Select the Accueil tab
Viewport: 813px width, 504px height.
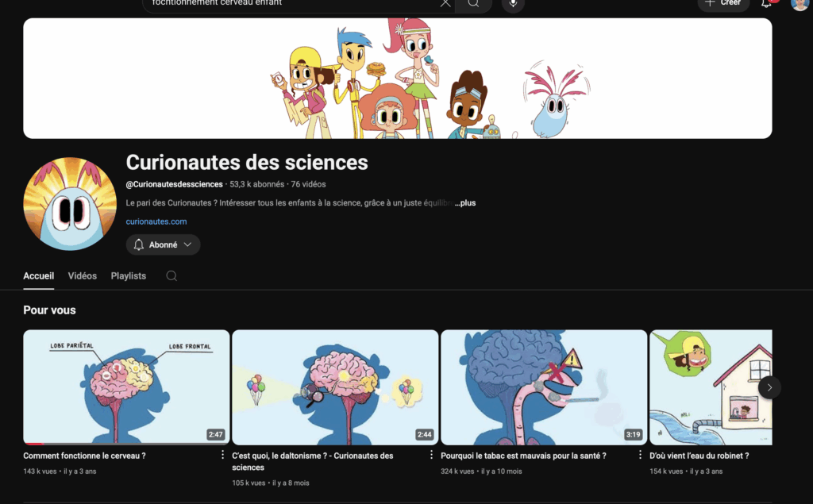point(39,276)
